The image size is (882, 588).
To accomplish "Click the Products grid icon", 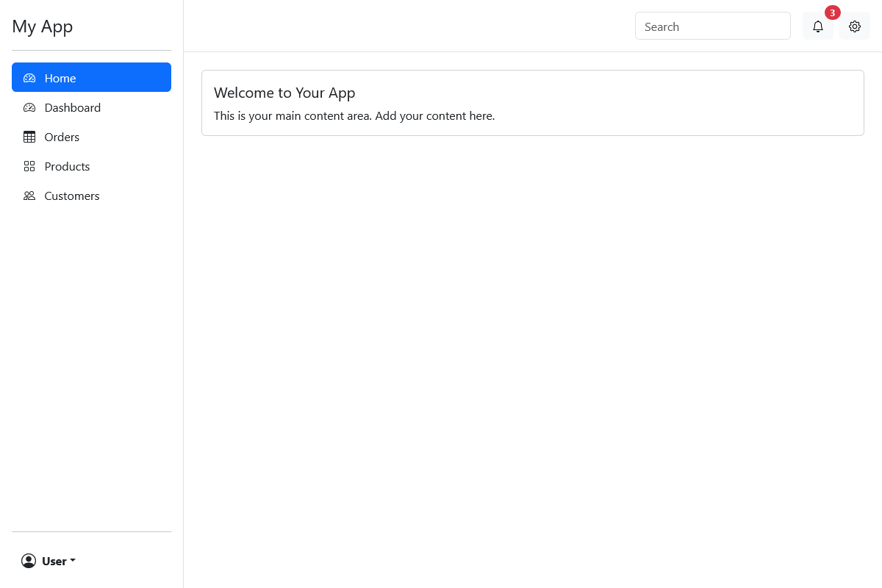I will [29, 166].
